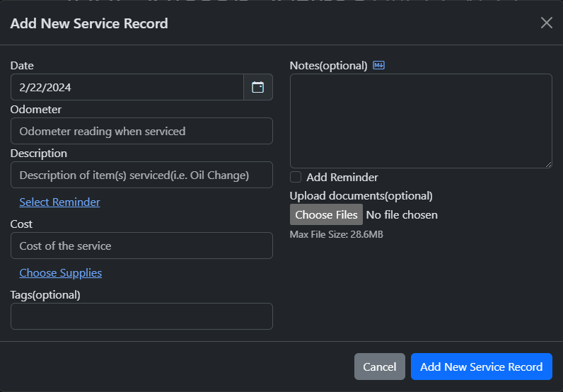
Task: Cancel the new service record
Action: (379, 367)
